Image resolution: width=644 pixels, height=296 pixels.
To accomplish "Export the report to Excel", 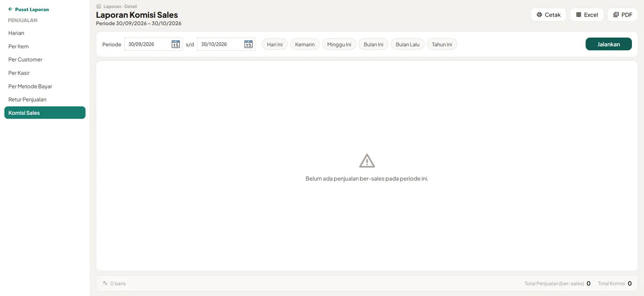I will click(x=587, y=15).
